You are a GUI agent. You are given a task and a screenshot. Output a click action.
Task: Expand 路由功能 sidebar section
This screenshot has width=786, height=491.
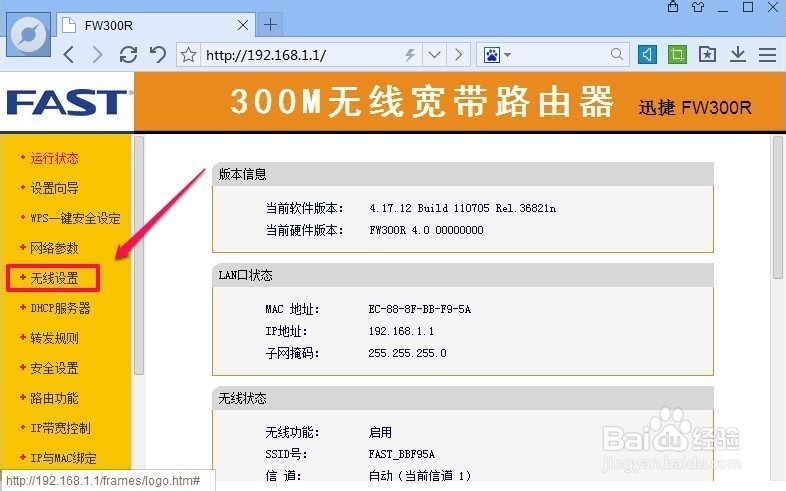(54, 398)
